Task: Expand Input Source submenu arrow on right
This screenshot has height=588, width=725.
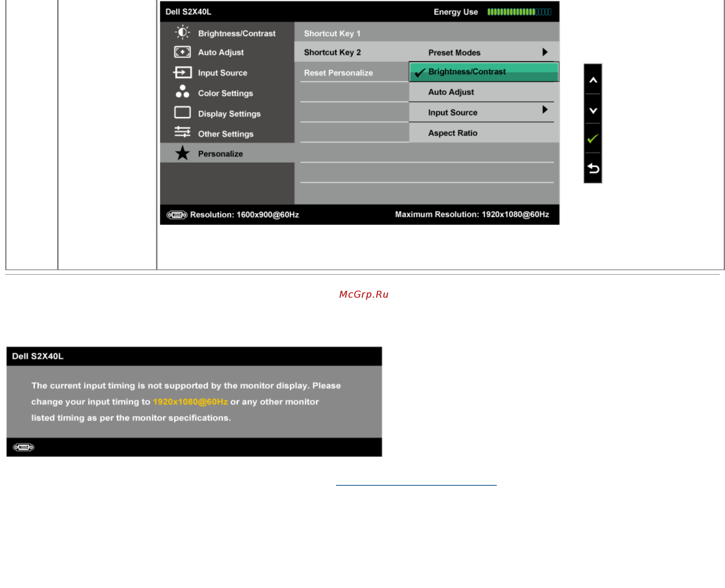Action: coord(545,110)
